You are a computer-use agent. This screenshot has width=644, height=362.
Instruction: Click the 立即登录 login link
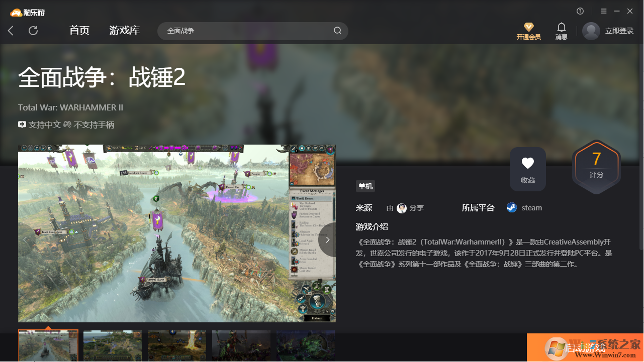(x=619, y=31)
